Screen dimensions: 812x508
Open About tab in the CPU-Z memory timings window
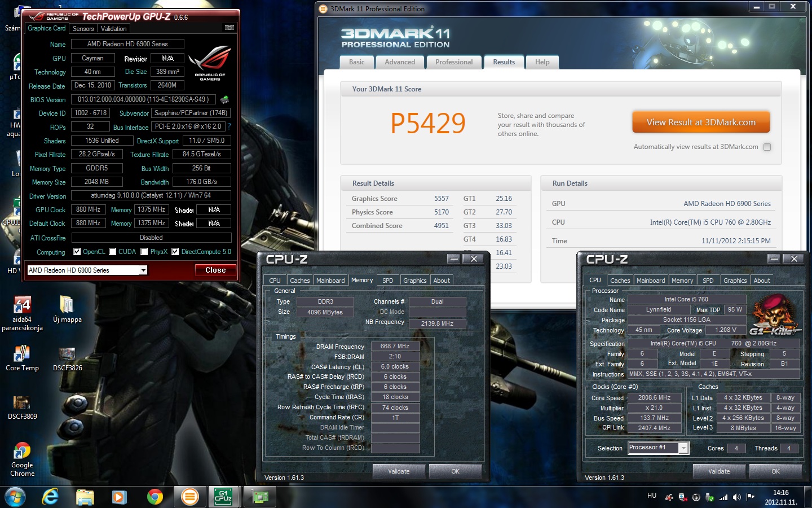pyautogui.click(x=442, y=281)
